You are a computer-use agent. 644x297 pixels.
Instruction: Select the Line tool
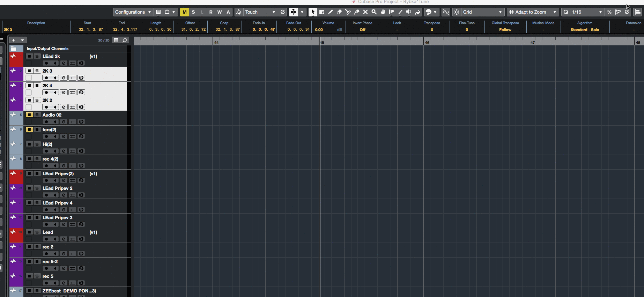400,12
